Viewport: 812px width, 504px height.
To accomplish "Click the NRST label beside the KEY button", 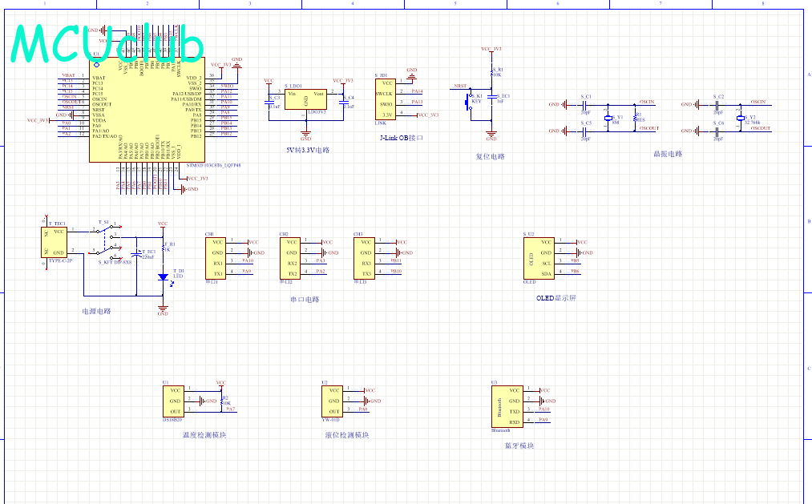I will 460,86.
